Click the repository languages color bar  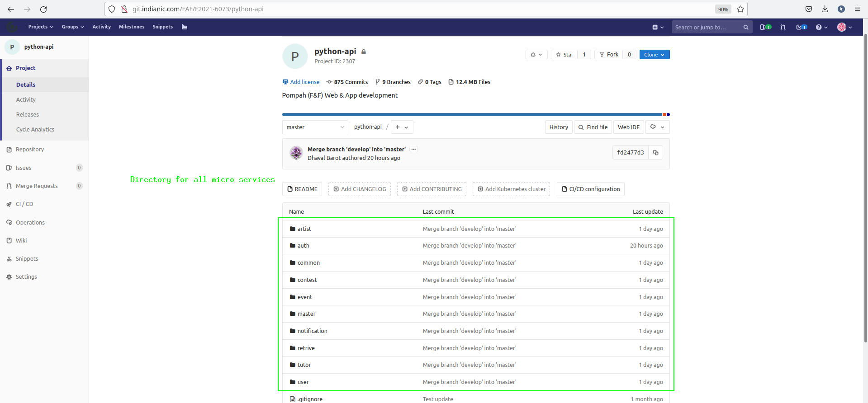click(x=475, y=115)
